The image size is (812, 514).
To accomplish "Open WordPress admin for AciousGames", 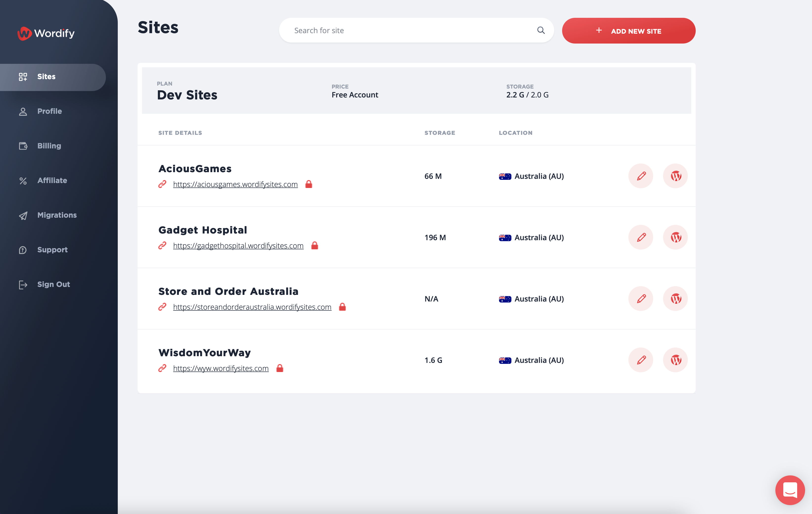I will pyautogui.click(x=675, y=176).
